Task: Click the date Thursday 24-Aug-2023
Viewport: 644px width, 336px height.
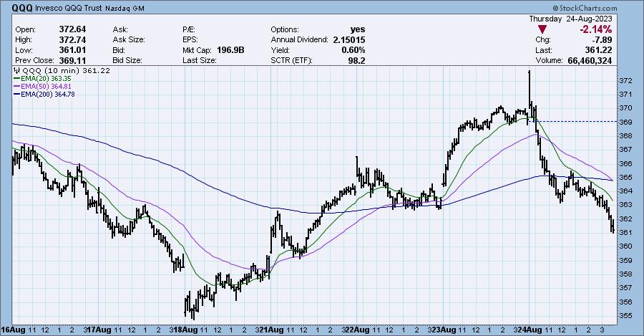Action: click(x=570, y=19)
